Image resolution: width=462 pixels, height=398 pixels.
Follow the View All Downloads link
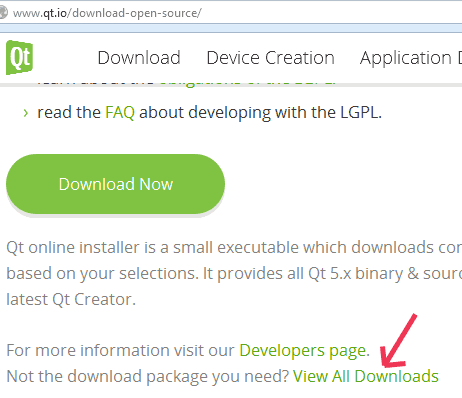[366, 376]
